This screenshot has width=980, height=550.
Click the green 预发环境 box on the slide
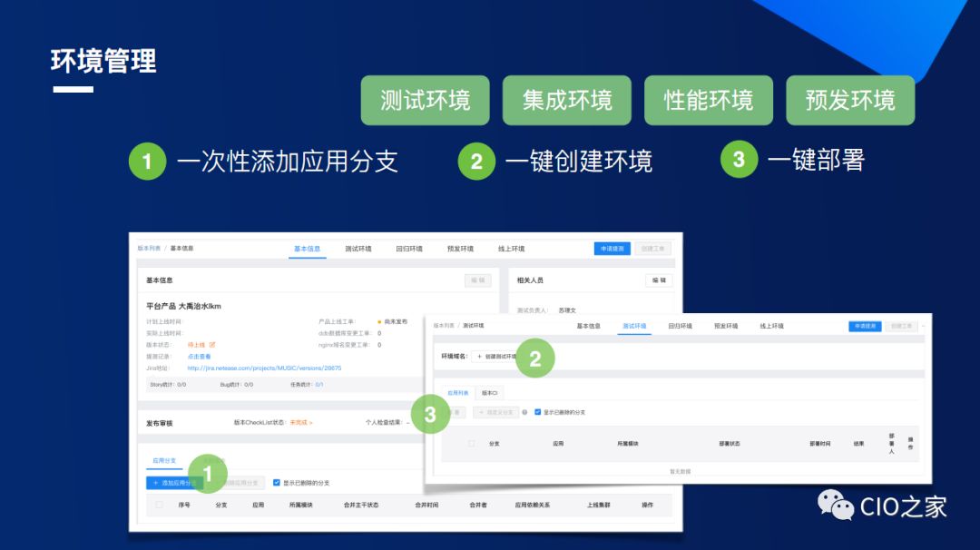[x=850, y=100]
